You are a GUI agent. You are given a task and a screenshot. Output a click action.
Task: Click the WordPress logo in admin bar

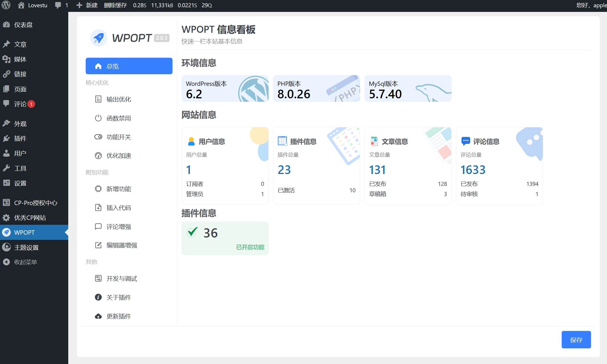6,5
